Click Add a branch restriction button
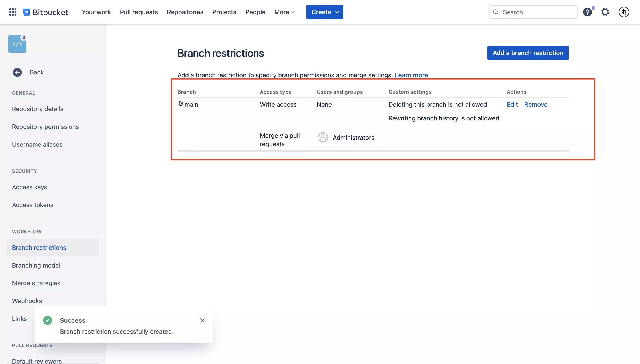This screenshot has width=640, height=364. 528,53
